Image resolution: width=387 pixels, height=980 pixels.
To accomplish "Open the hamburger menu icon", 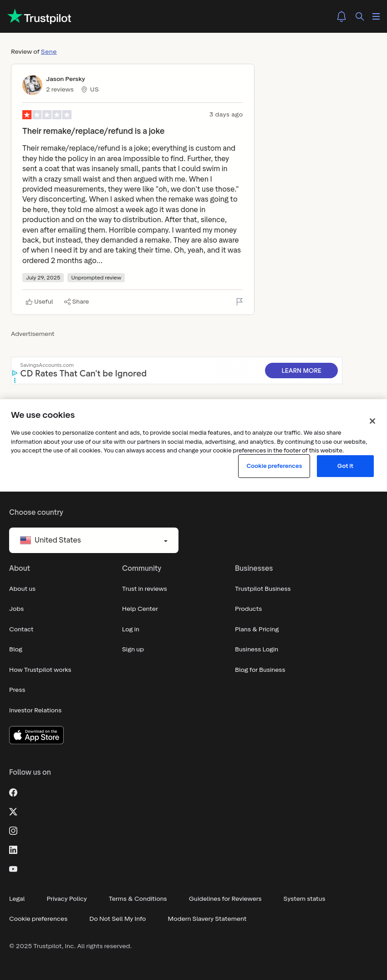I will (376, 16).
